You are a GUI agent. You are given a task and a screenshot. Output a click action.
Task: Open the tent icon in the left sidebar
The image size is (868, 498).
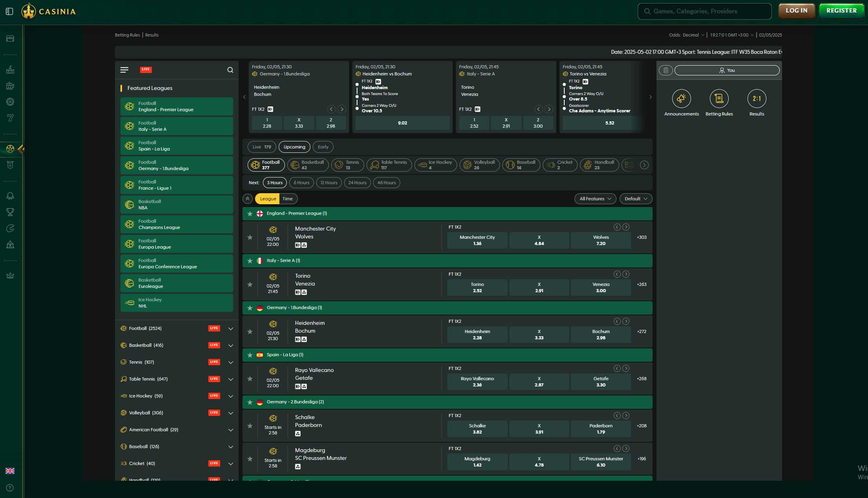point(10,245)
